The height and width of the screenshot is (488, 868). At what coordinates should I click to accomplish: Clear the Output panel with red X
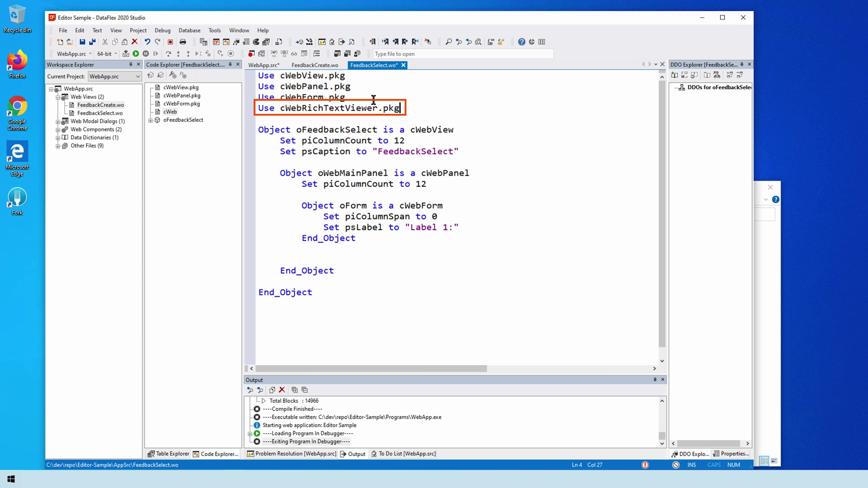click(282, 390)
